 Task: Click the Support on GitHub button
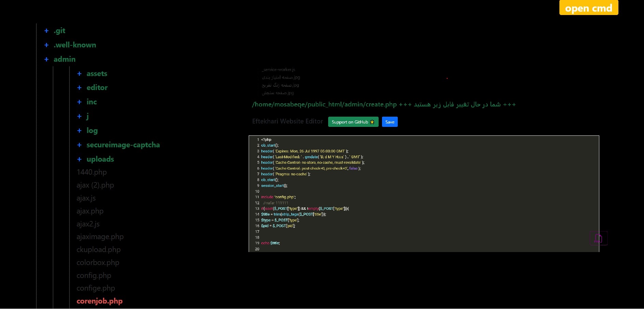click(350, 122)
